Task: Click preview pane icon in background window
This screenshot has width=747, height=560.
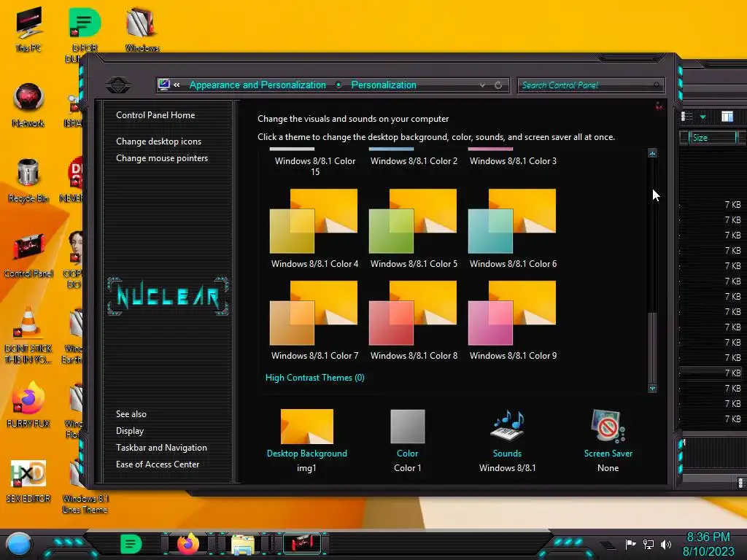Action: click(727, 117)
